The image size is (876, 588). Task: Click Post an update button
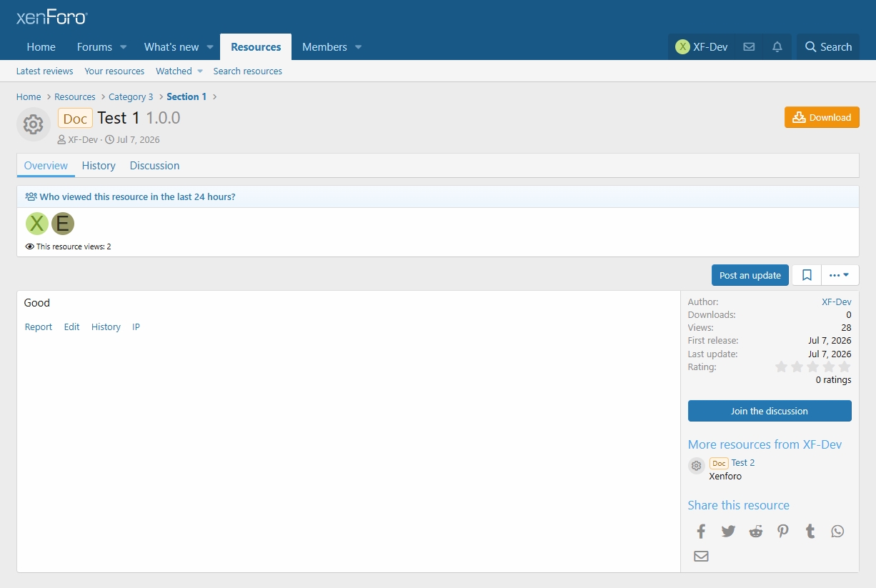pos(750,275)
